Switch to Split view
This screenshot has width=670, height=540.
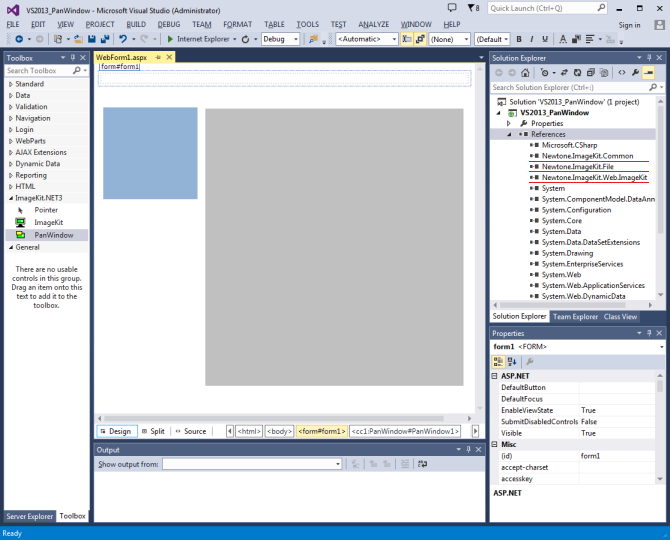point(153,431)
